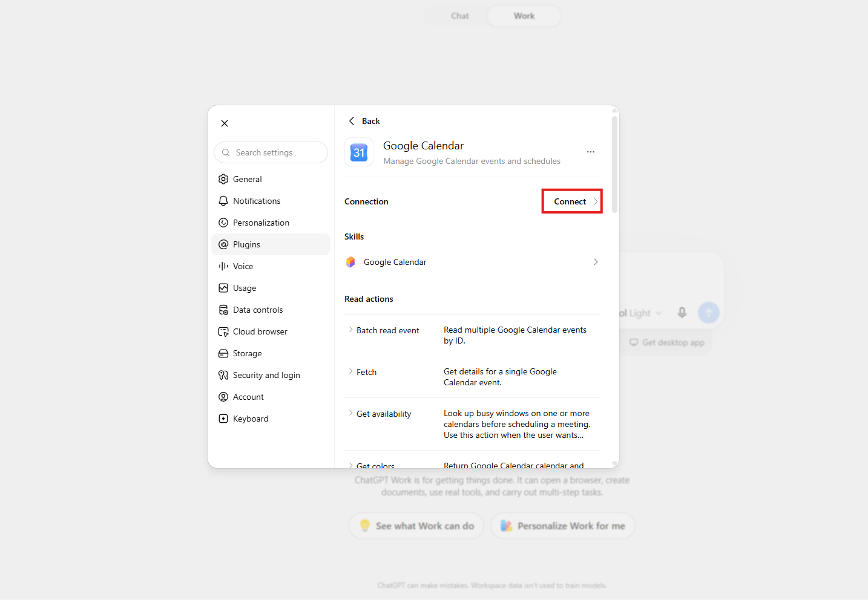Screen dimensions: 868x600
Task: Open Notifications settings from the sidebar
Action: (x=271, y=201)
